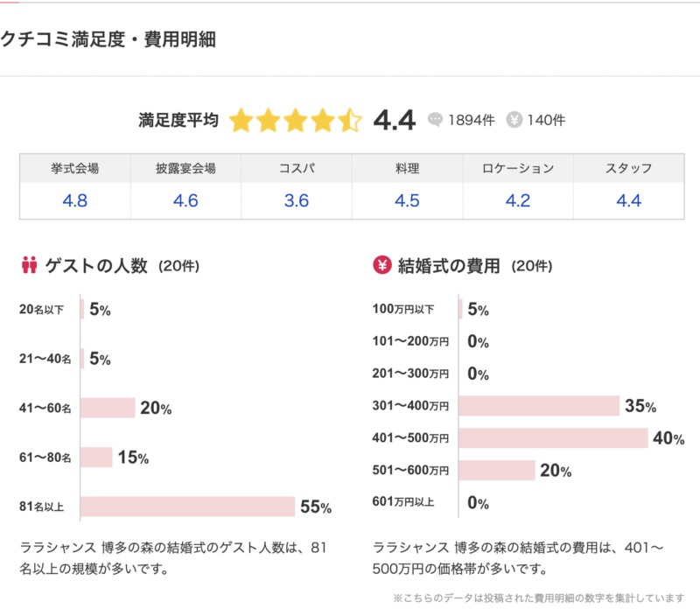Click the クチコミ満足度・費用明細 heading

[x=108, y=39]
